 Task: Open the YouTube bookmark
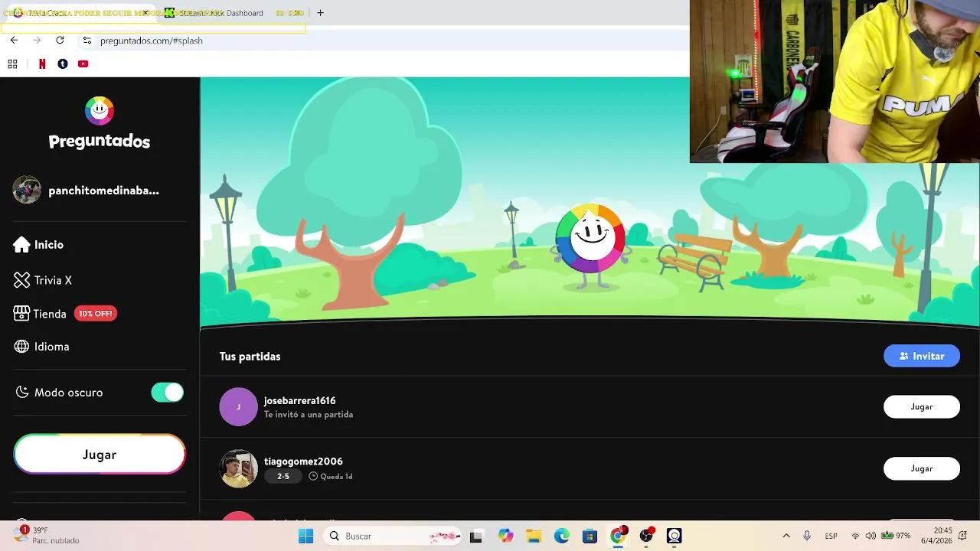[83, 64]
